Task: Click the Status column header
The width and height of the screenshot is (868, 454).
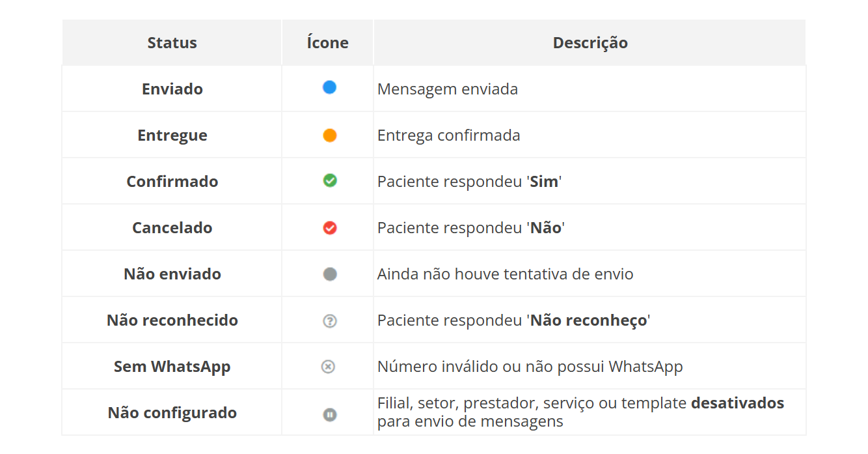Action: 172,43
